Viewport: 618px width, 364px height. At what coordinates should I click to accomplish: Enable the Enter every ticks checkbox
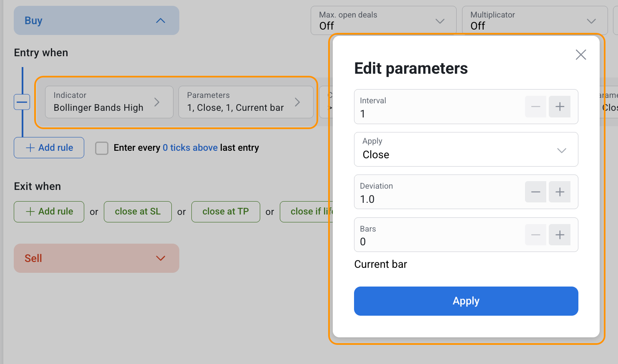(102, 148)
